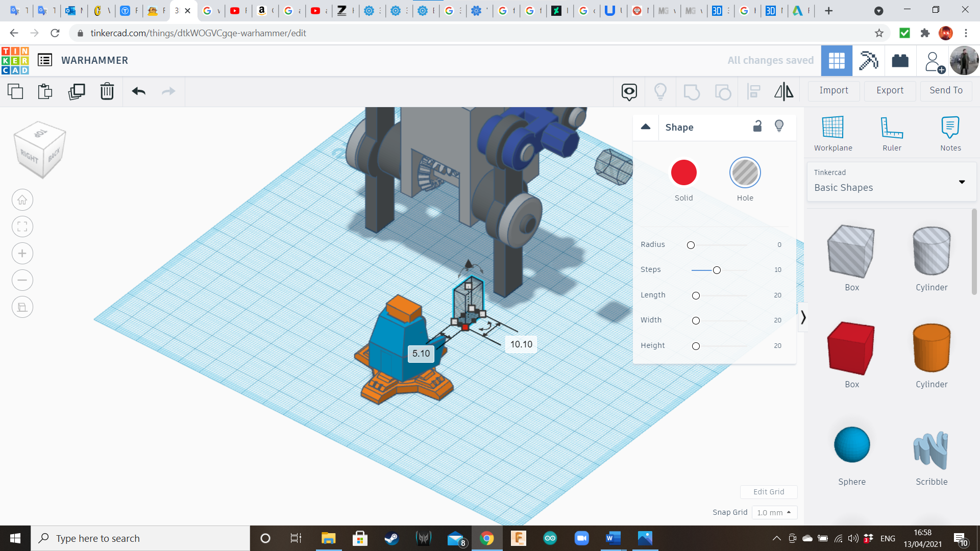
Task: Delete selected shape with trash icon
Action: [x=107, y=92]
